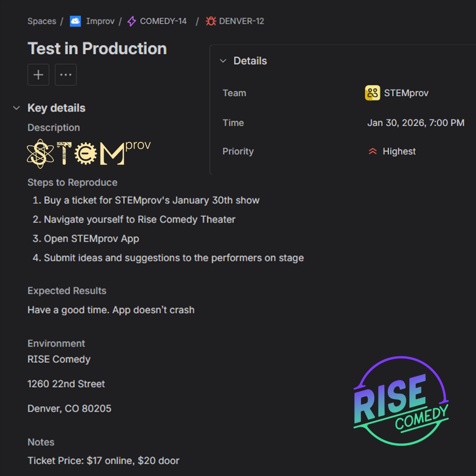Click the yellow STEMprov team icon
This screenshot has height=476, width=476.
point(372,93)
